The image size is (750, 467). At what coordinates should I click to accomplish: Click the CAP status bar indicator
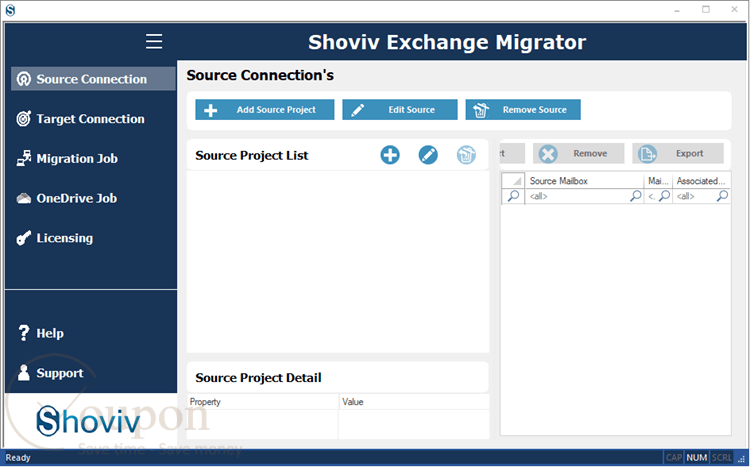[x=674, y=457]
